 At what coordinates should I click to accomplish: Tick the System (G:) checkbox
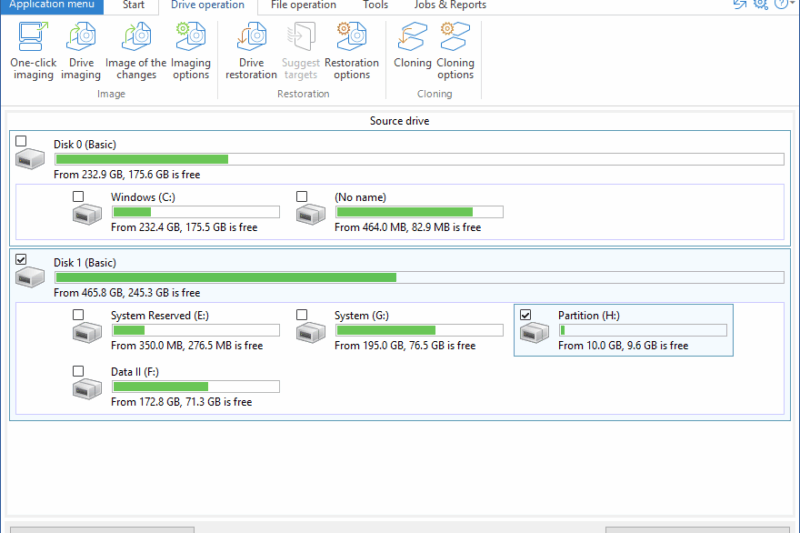point(302,315)
